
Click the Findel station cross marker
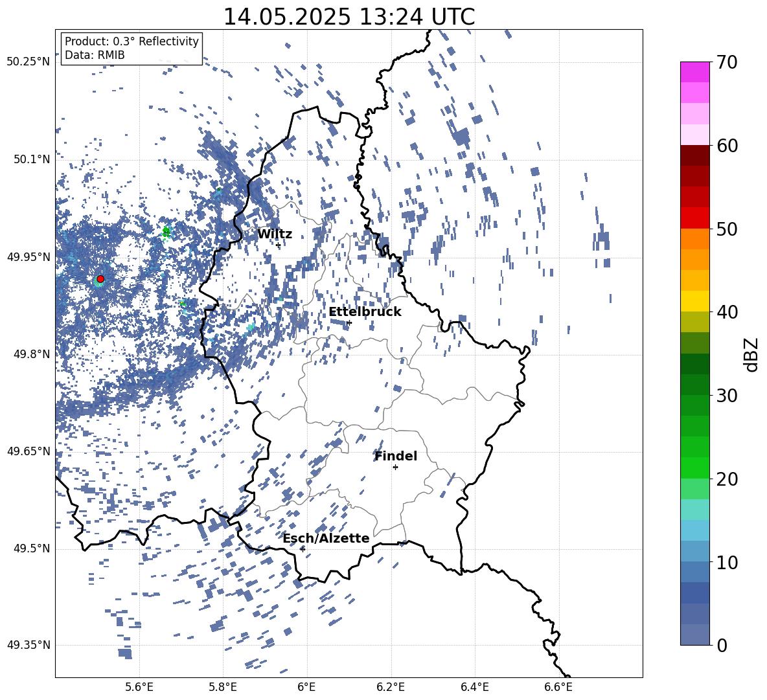395,468
